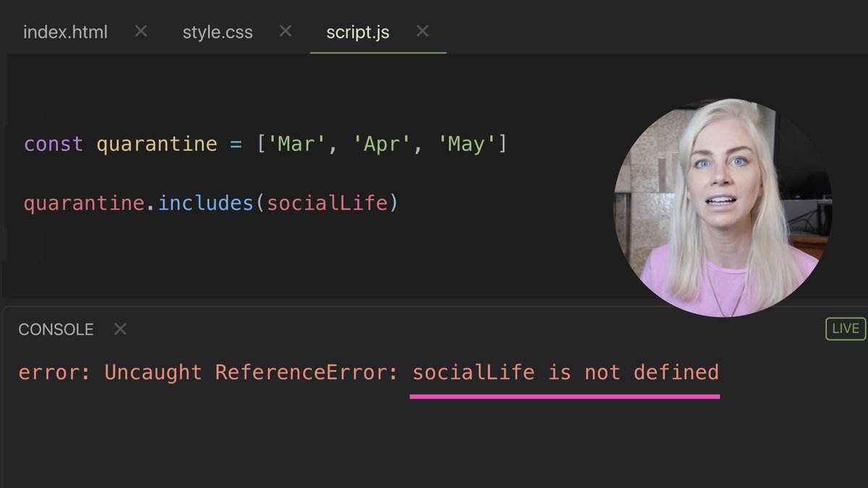The width and height of the screenshot is (868, 488).
Task: Close the script.js tab
Action: pos(422,31)
